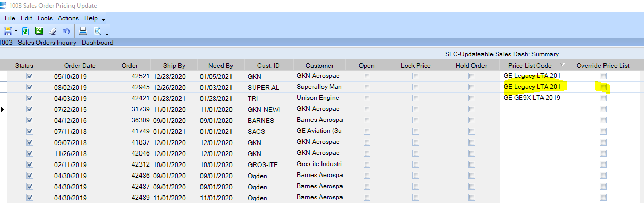644x206 pixels.
Task: Sort by the Order column header
Action: (129, 66)
